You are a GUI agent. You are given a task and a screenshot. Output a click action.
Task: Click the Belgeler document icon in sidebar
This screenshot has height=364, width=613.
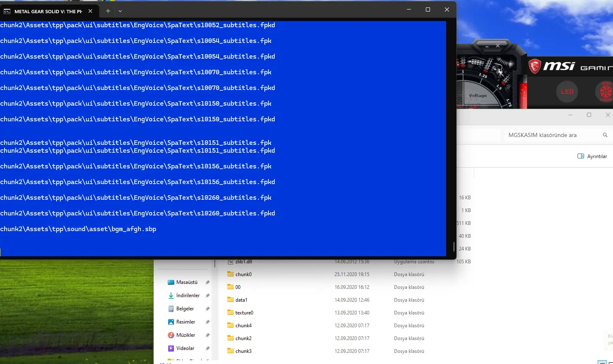tap(171, 309)
